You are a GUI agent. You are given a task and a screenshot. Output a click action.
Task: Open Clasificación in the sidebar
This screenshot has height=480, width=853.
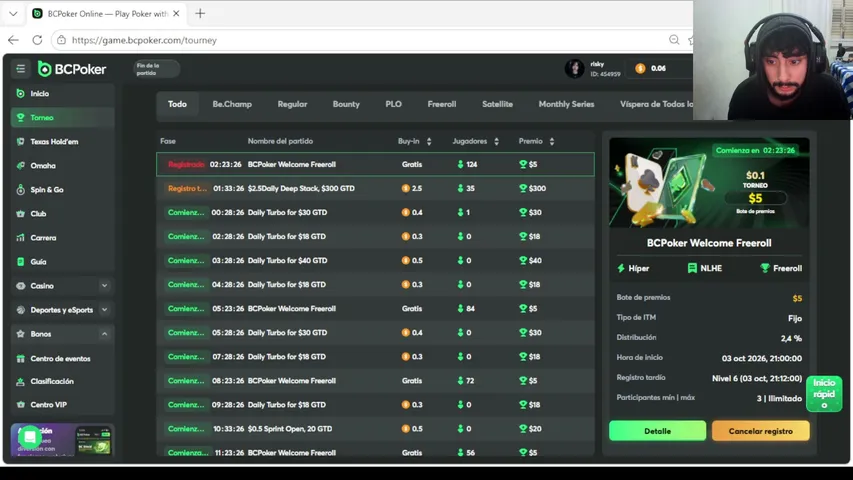click(63, 381)
